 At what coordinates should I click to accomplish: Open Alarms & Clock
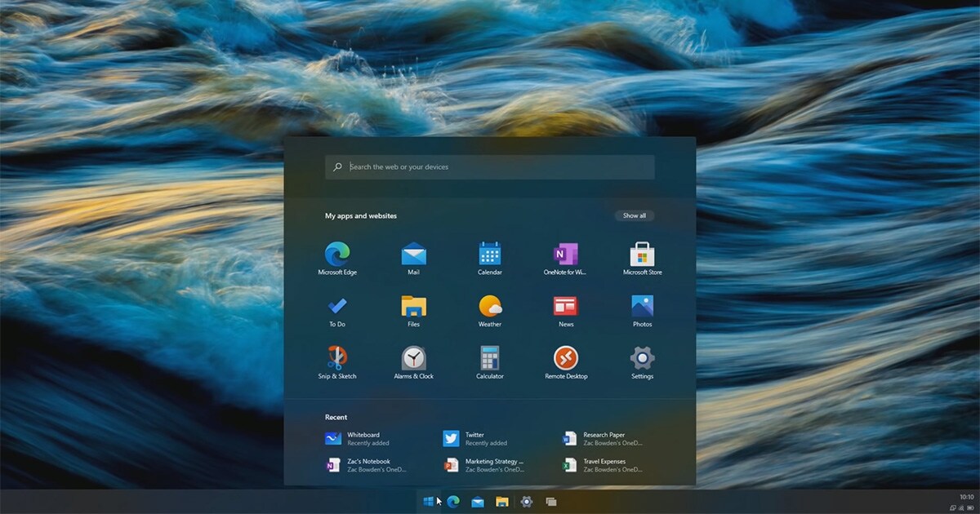click(x=413, y=359)
